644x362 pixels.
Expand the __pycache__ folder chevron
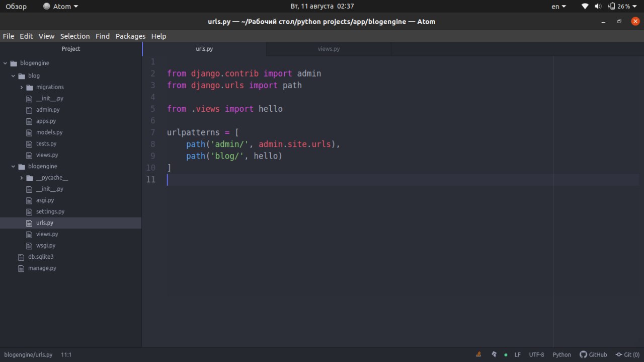click(x=22, y=178)
